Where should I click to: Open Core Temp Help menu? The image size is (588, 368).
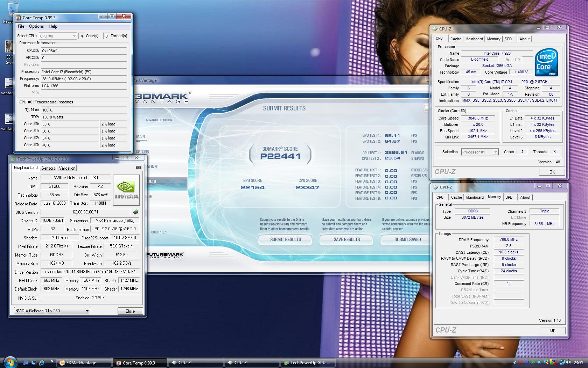tap(53, 26)
